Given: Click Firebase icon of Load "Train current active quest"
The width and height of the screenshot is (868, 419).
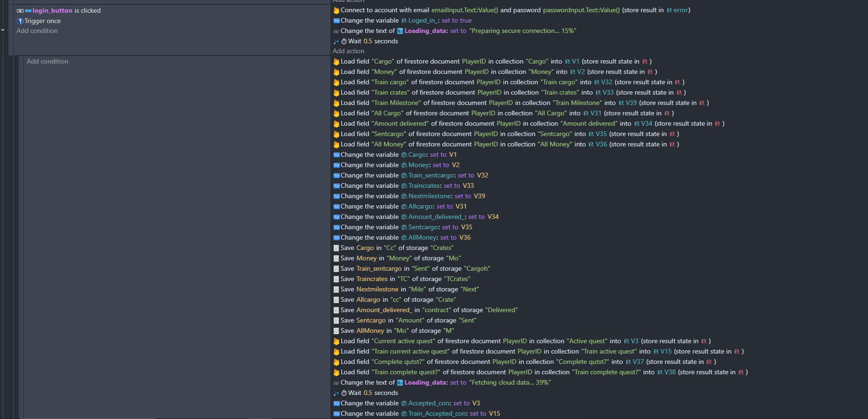Looking at the screenshot, I should coord(336,351).
